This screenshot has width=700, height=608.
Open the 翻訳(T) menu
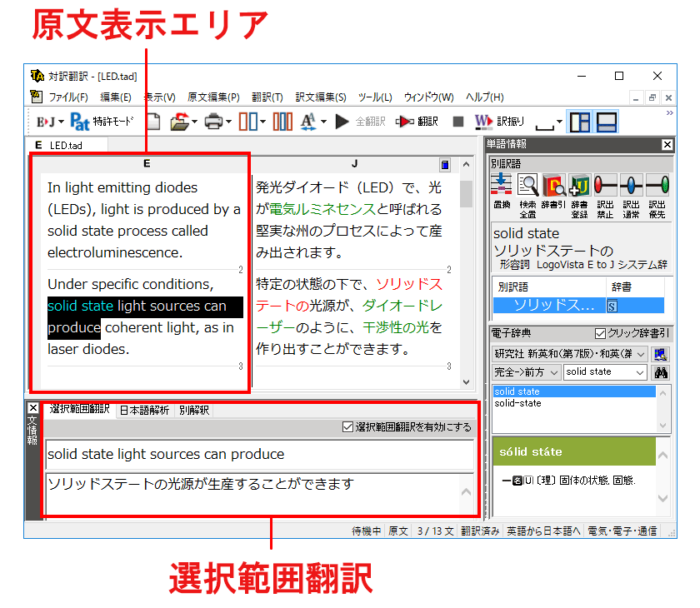[x=267, y=97]
